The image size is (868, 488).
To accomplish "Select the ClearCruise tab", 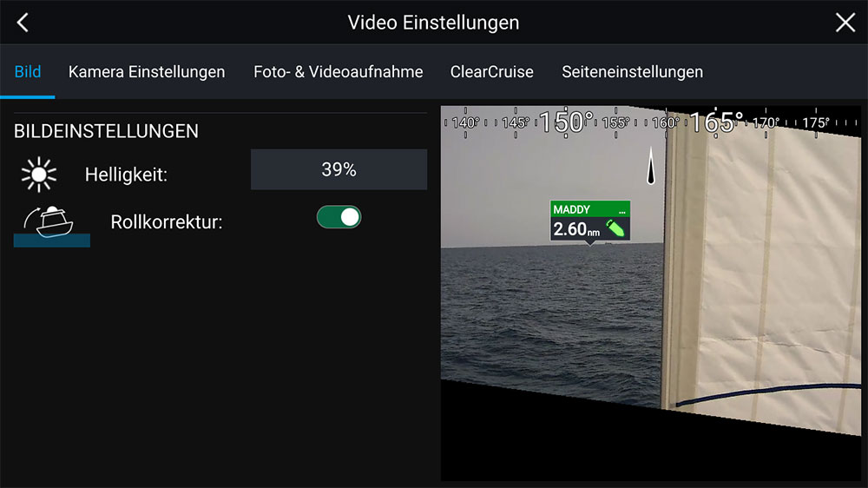I will coord(491,72).
